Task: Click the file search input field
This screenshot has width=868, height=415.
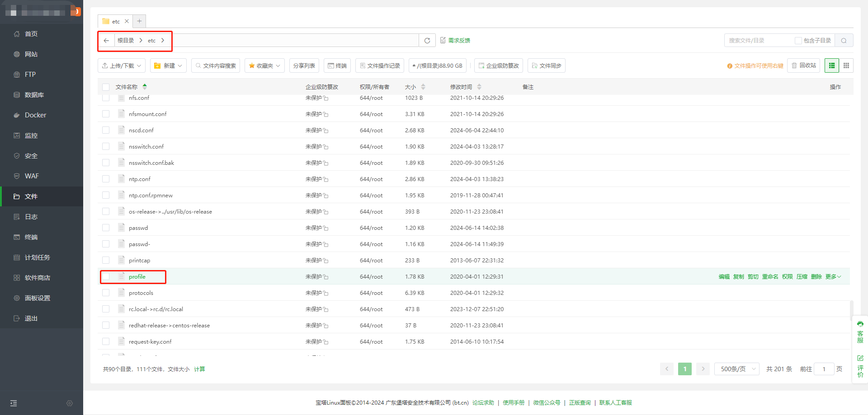Action: point(759,41)
